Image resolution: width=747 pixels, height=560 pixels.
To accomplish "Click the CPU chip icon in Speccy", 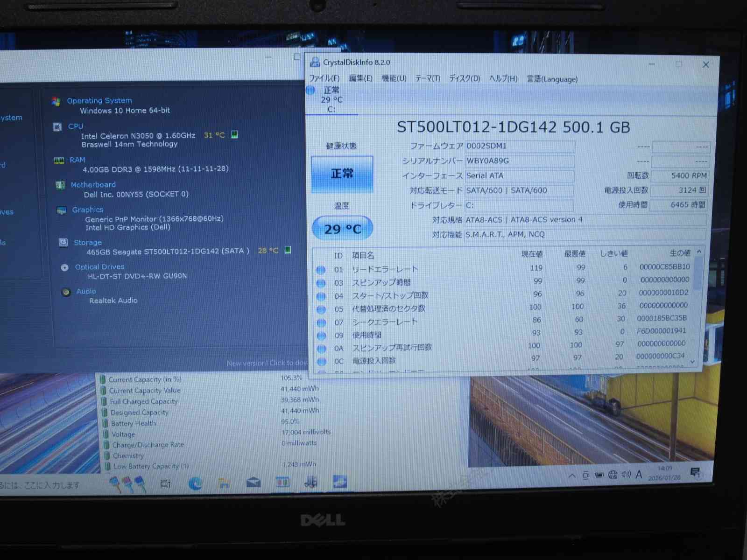I will [57, 127].
